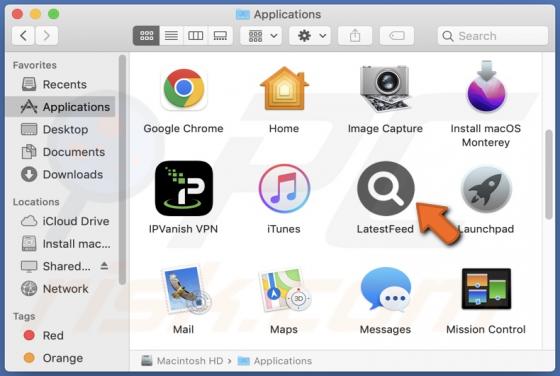Click the Mission Control app icon
Screen dimensions: 560x376
click(x=486, y=289)
